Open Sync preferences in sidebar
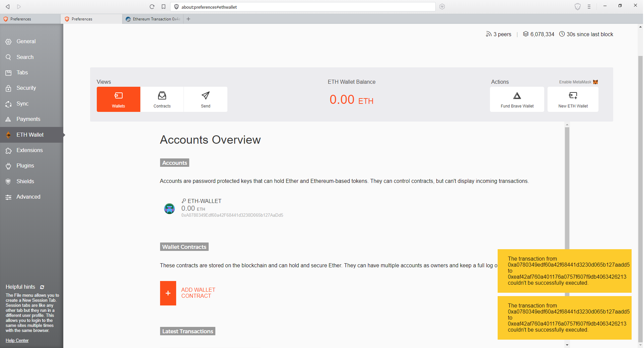 click(31, 103)
